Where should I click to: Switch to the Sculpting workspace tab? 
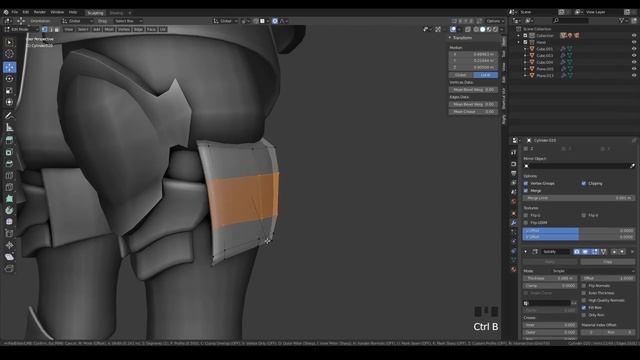click(x=96, y=13)
